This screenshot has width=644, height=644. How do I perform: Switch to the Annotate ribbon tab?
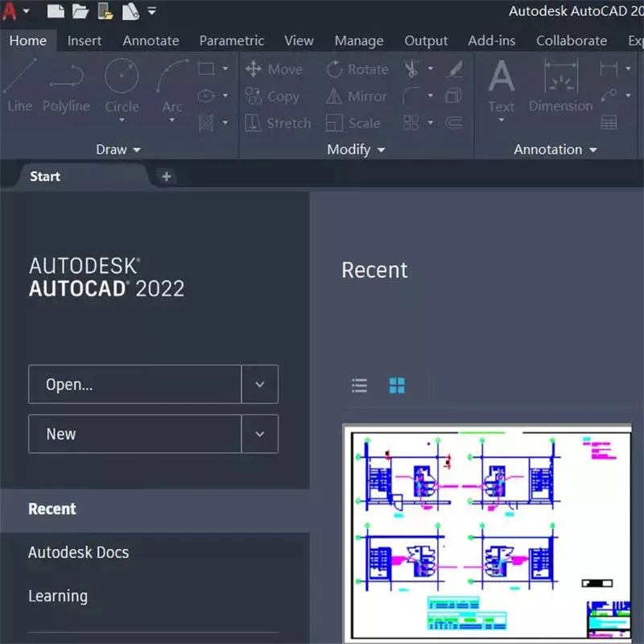(151, 40)
